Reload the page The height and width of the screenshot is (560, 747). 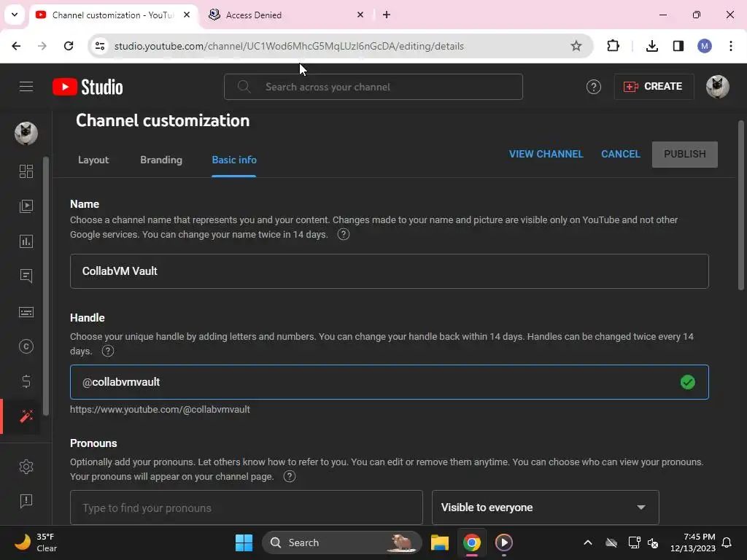tap(69, 46)
